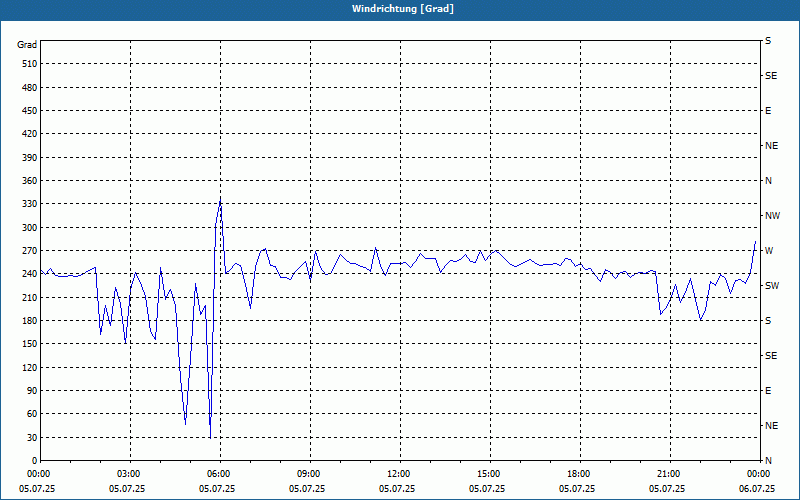The image size is (800, 500).
Task: Click the 120 axis value
Action: (x=30, y=367)
